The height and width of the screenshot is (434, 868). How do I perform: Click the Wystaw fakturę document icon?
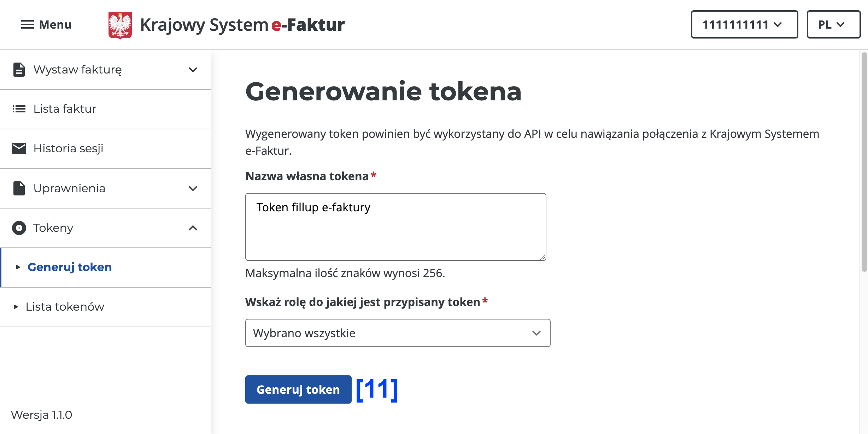point(19,70)
